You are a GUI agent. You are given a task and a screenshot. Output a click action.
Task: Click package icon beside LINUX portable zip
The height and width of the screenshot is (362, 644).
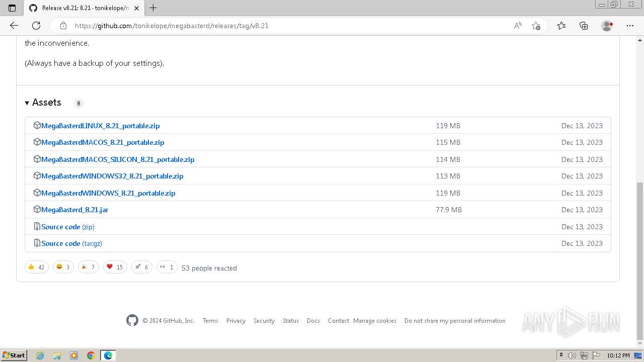[37, 125]
